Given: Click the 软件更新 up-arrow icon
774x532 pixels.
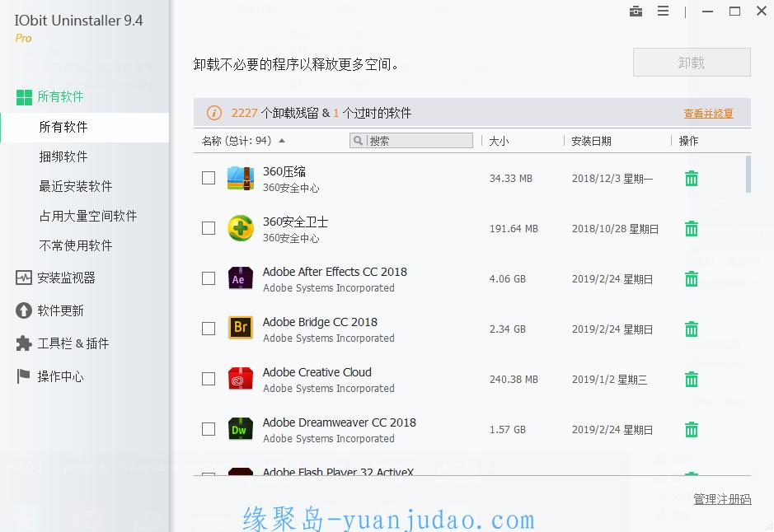Looking at the screenshot, I should click(24, 310).
